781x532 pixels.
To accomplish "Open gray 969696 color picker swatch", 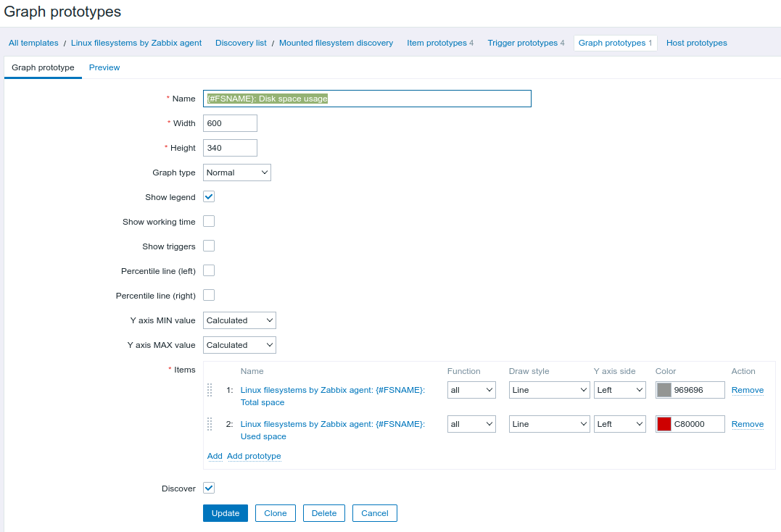I will 664,390.
